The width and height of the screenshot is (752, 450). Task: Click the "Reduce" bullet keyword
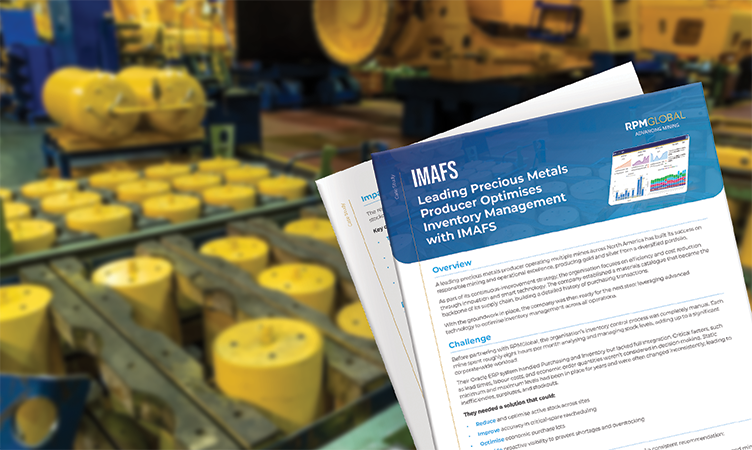pyautogui.click(x=485, y=422)
